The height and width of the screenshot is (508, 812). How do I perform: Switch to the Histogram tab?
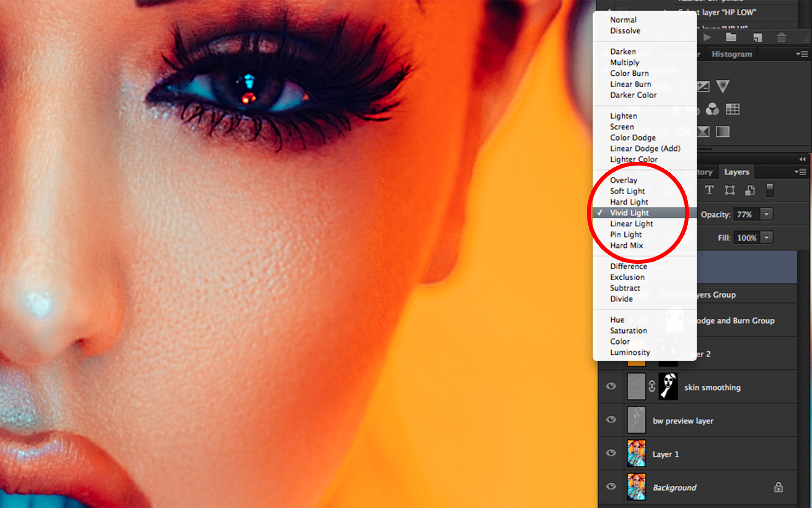tap(732, 54)
